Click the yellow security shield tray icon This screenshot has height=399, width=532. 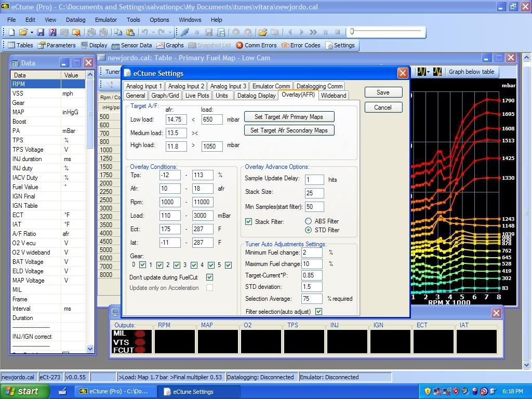[428, 391]
